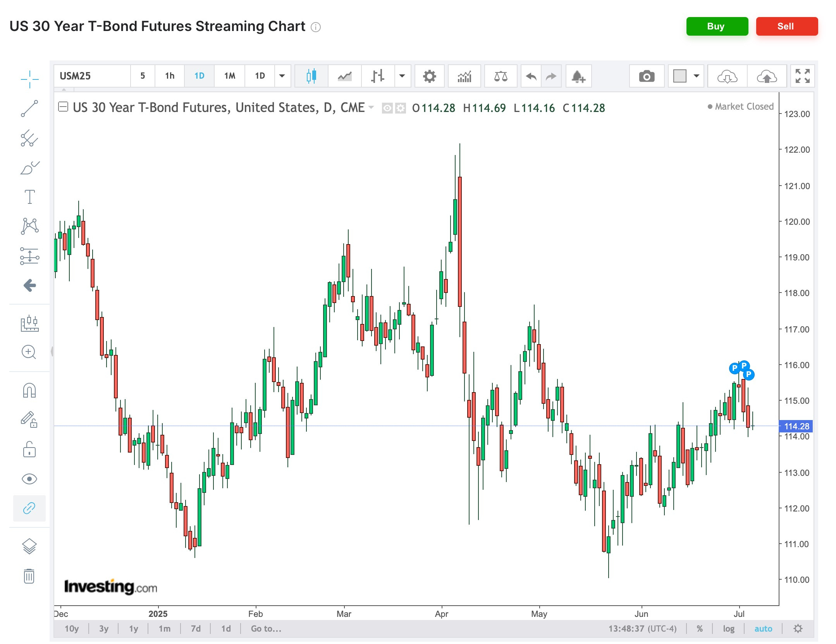The width and height of the screenshot is (836, 644).
Task: Select the 3y time range
Action: coord(103,629)
